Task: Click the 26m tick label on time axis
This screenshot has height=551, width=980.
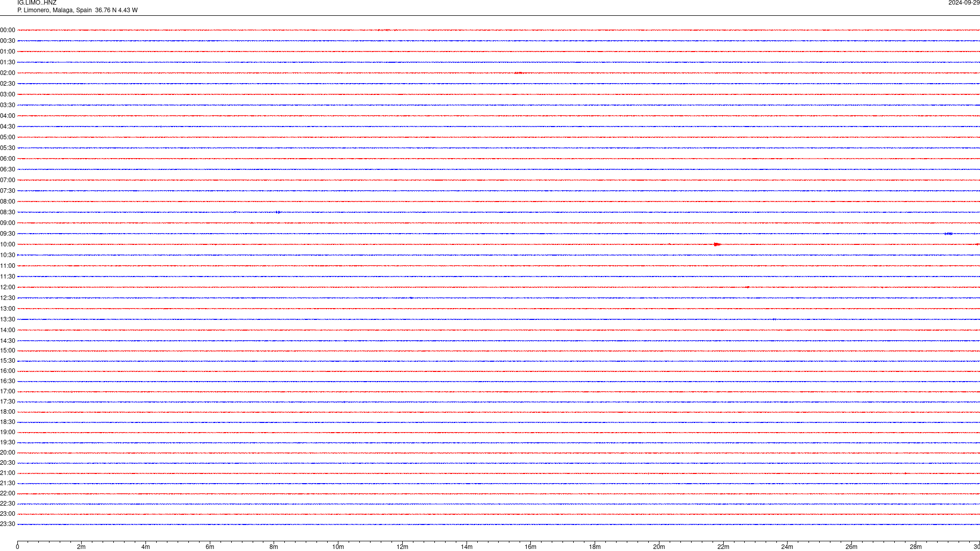Action: coord(851,547)
